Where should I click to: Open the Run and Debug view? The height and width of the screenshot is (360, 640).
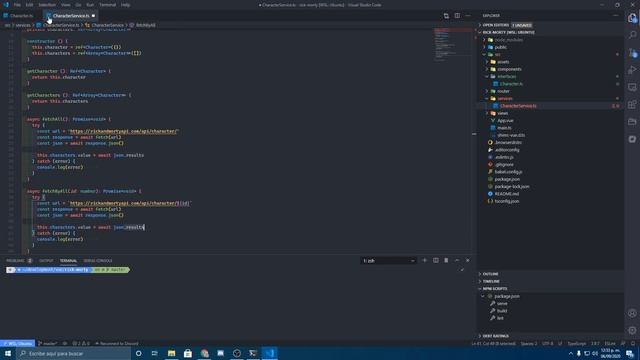click(x=632, y=70)
